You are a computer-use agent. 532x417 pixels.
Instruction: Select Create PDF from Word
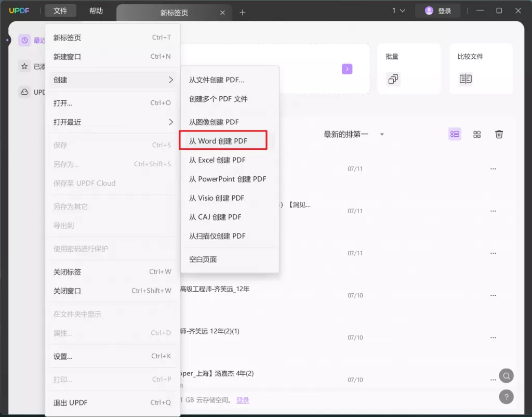point(218,141)
